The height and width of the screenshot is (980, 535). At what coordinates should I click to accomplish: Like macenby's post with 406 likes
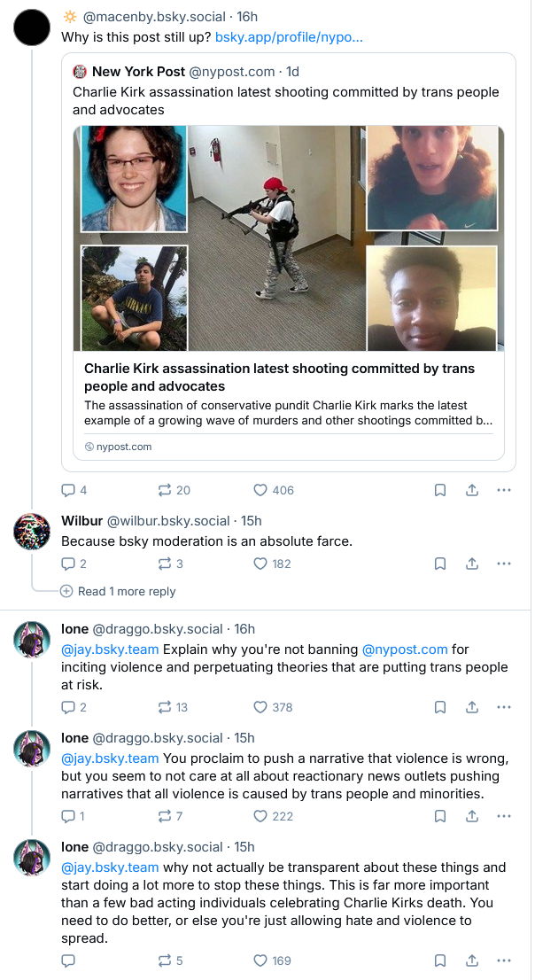(261, 490)
